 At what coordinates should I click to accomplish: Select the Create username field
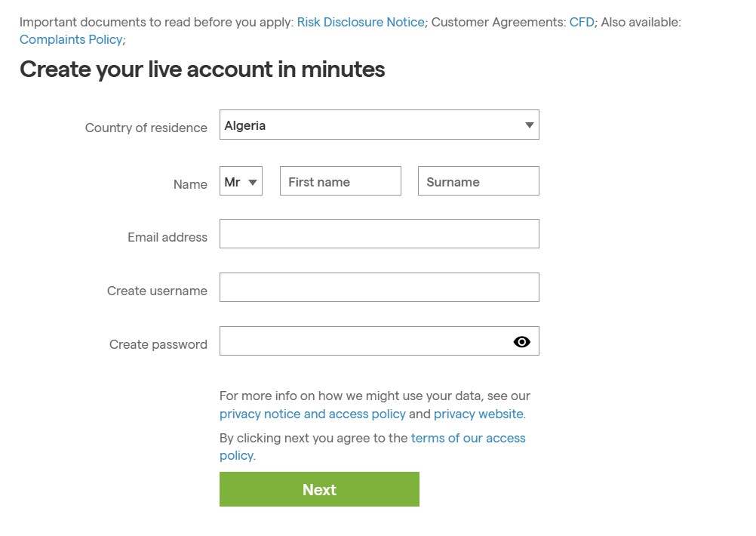[x=379, y=288]
